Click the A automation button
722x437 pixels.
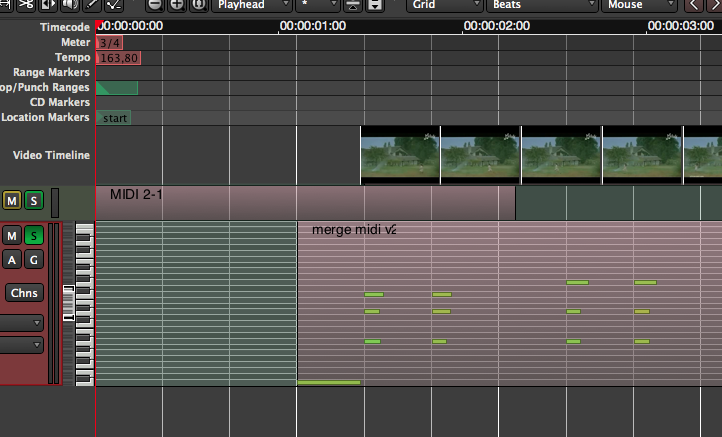(12, 260)
